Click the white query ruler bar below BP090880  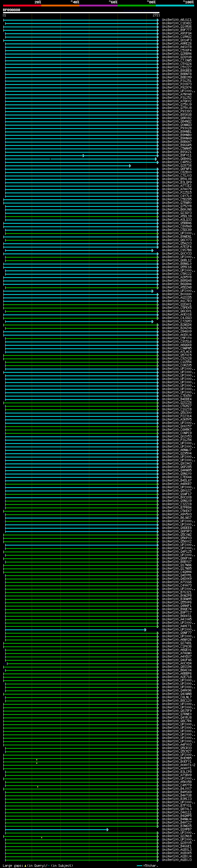(81, 12)
